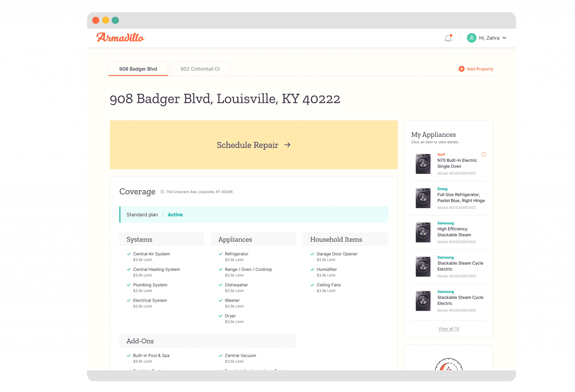Expand the Hi, Zahra account dropdown arrow
The height and width of the screenshot is (392, 575).
[x=504, y=38]
